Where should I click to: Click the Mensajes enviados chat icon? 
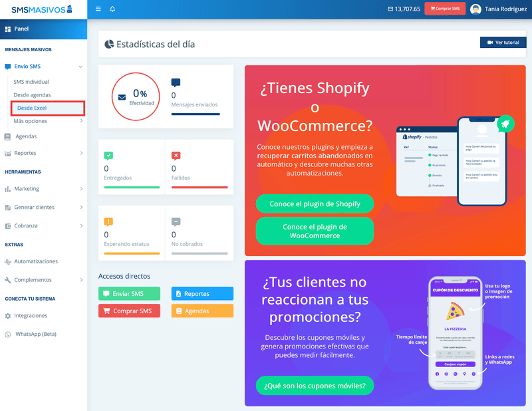(x=176, y=82)
